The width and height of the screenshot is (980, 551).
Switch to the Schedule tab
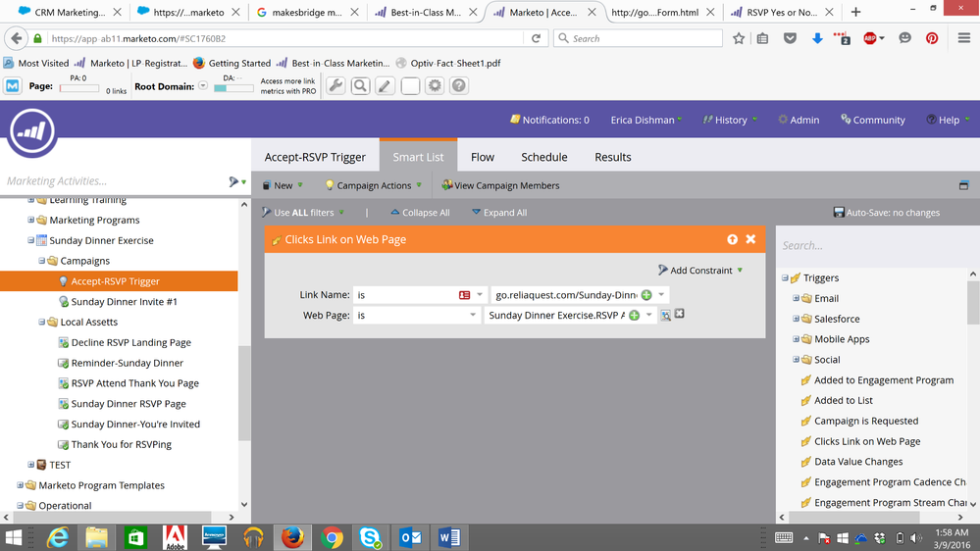click(x=544, y=157)
